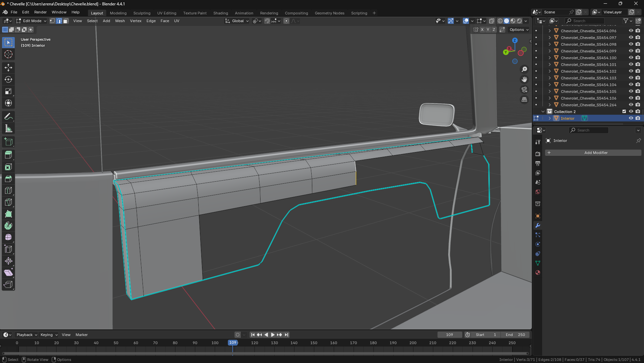
Task: Open shading options dropdown arrow
Action: pyautogui.click(x=526, y=21)
